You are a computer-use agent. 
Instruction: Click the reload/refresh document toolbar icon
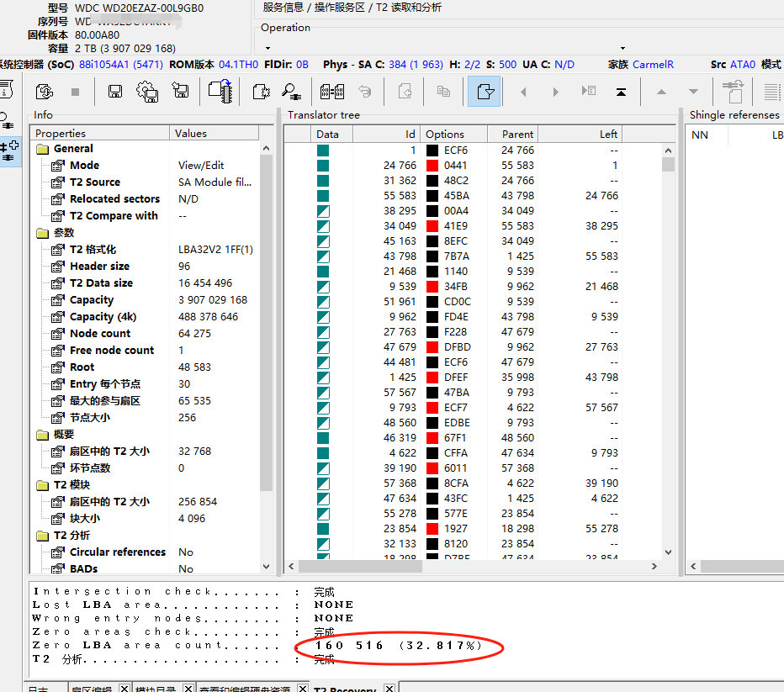tap(45, 92)
